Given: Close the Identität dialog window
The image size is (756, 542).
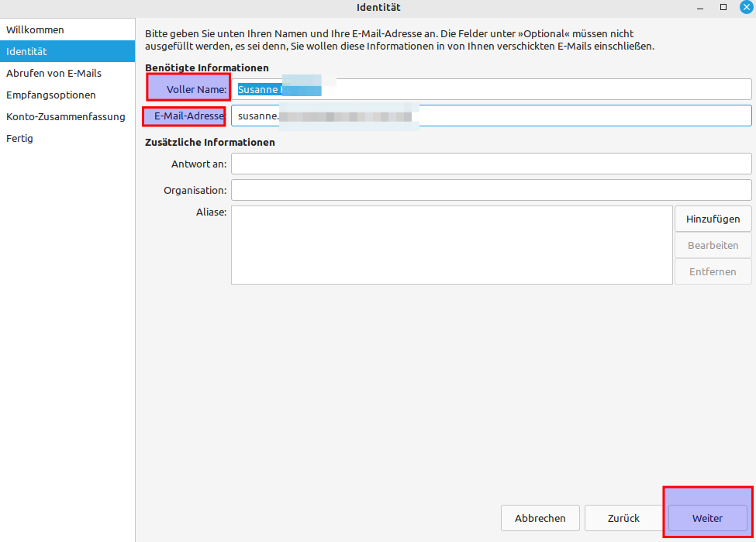Looking at the screenshot, I should [x=746, y=7].
